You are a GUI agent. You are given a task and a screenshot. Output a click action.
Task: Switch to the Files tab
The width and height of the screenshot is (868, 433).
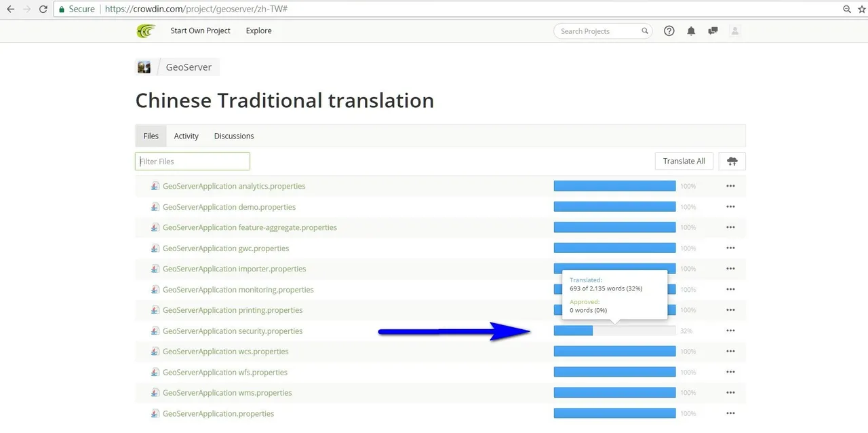[151, 136]
